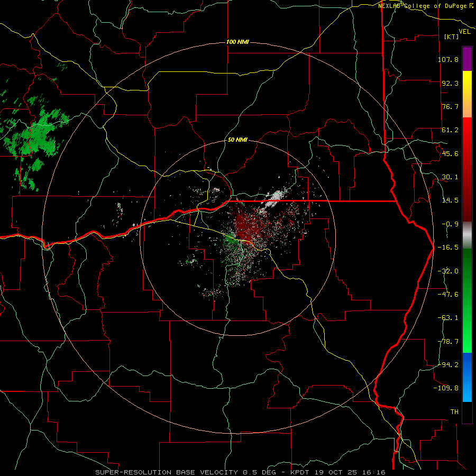Viewport: 476px width, 476px height.
Task: Click the Super-Resolution Base Velocity caption
Action: pyautogui.click(x=241, y=472)
